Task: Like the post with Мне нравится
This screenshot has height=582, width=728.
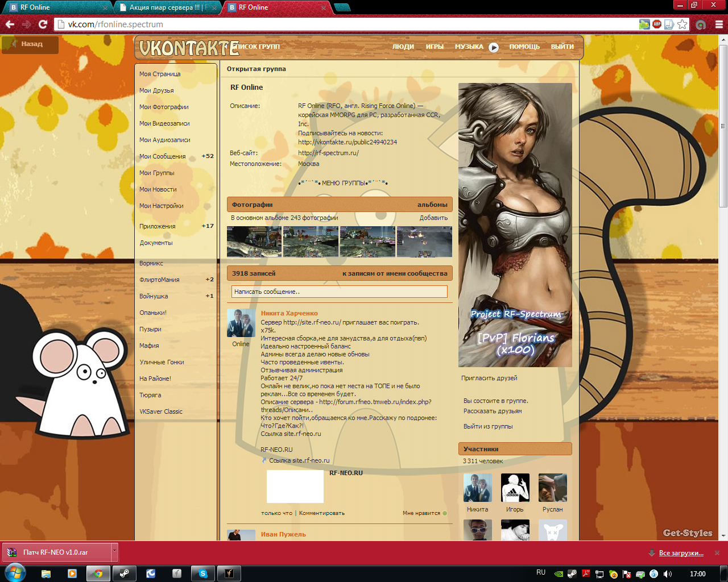Action: 424,513
